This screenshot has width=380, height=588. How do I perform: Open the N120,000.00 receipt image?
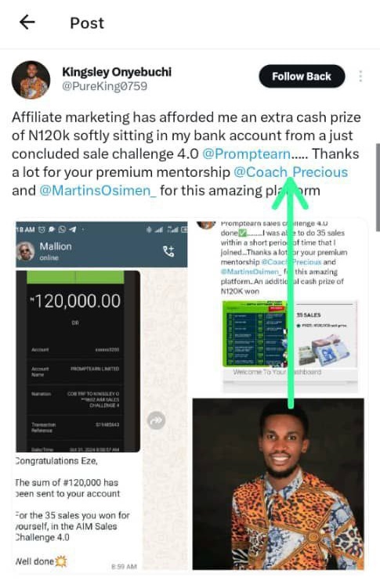tap(78, 361)
